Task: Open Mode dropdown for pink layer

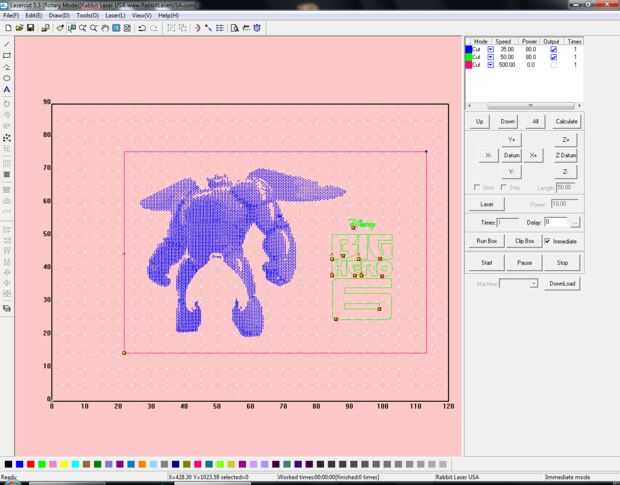Action: [490, 65]
